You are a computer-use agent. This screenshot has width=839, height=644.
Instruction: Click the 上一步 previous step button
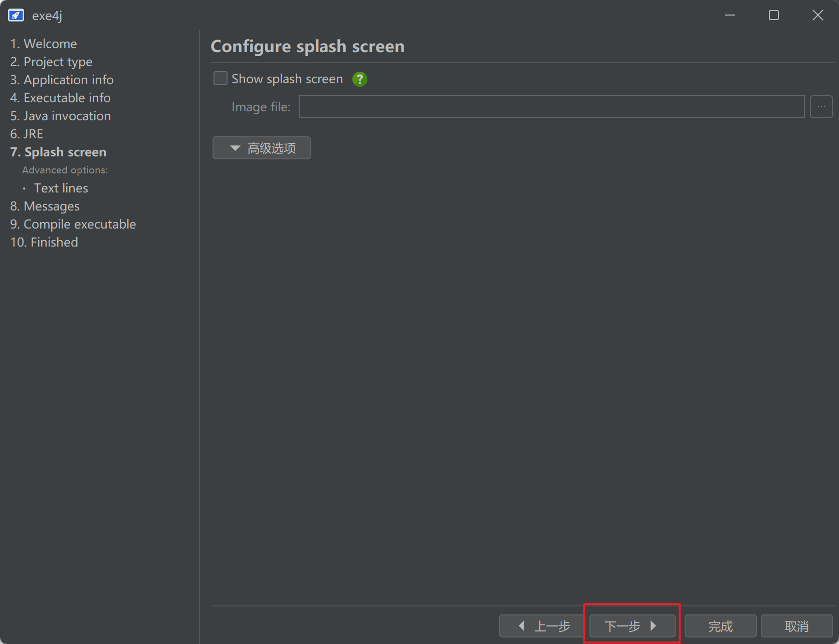542,626
